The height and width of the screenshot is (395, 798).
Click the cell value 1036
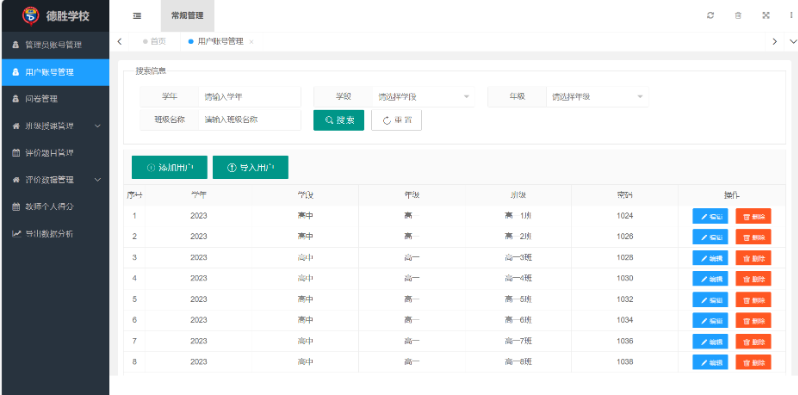[x=624, y=341]
